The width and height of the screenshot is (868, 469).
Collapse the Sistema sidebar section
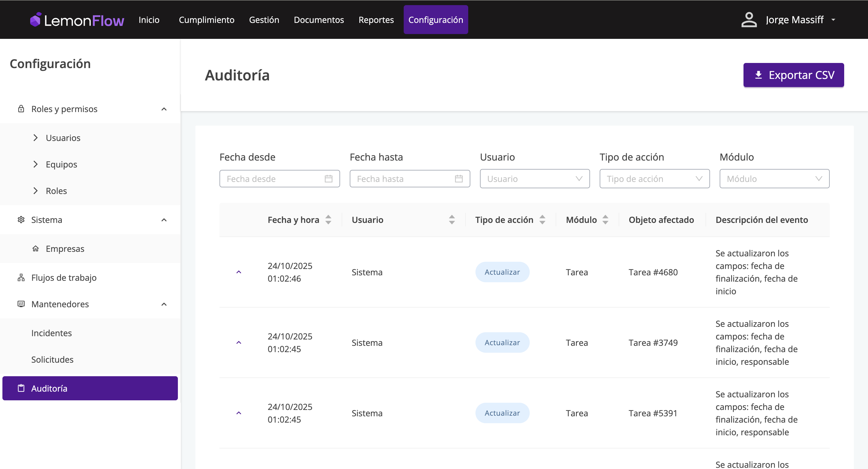click(x=164, y=220)
